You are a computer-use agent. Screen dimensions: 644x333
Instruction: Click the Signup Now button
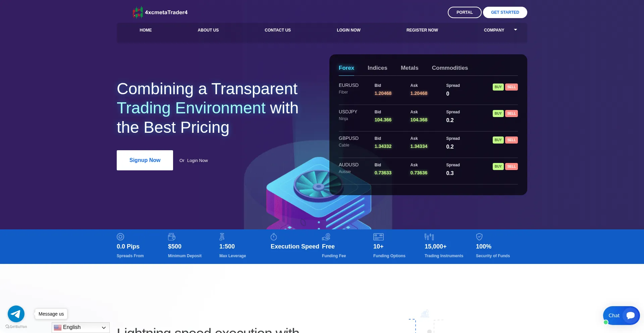tap(145, 160)
